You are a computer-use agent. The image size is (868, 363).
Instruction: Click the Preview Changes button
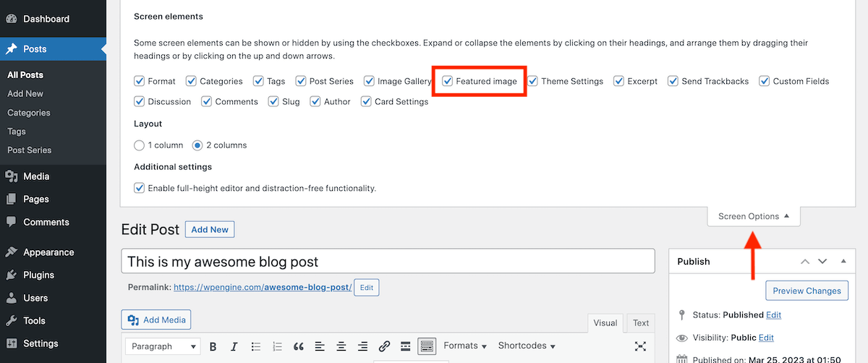[807, 291]
